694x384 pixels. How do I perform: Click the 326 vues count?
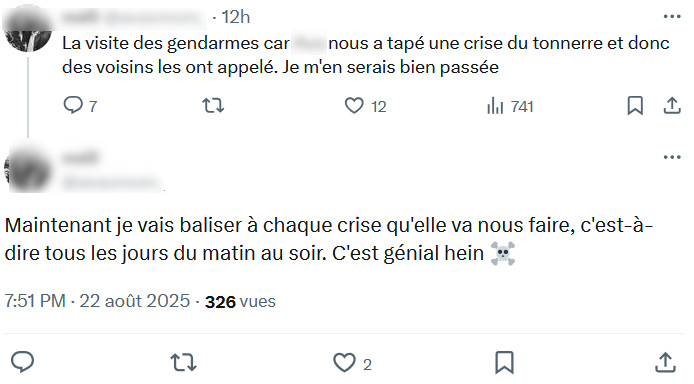[x=240, y=302]
